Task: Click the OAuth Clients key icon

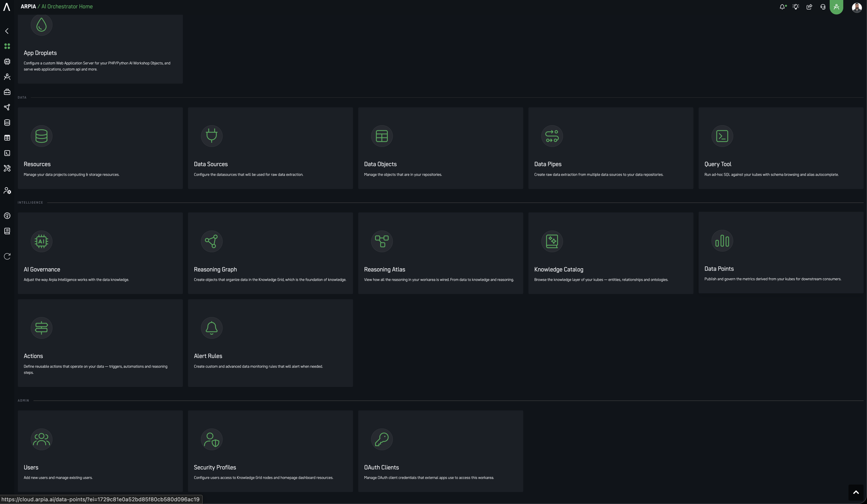Action: pyautogui.click(x=382, y=439)
